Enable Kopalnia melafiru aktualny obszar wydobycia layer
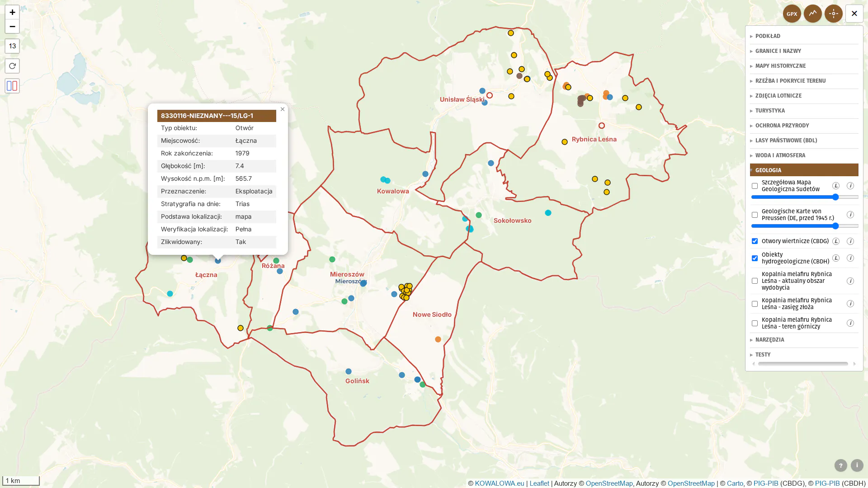 coord(755,281)
